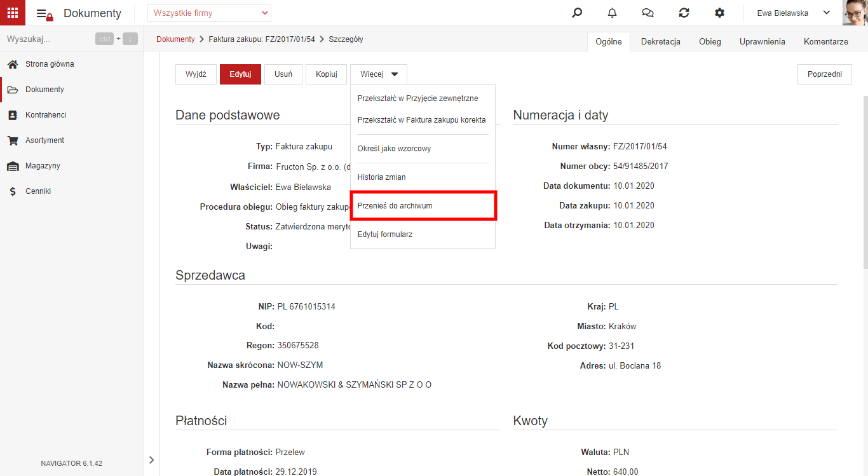Image resolution: width=868 pixels, height=476 pixels.
Task: Click the red Edytuj button
Action: coord(240,74)
